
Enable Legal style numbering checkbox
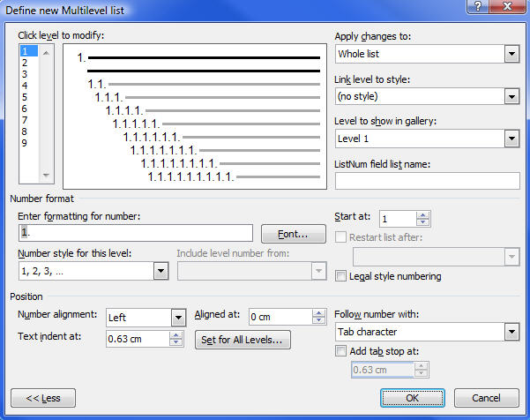pos(340,276)
